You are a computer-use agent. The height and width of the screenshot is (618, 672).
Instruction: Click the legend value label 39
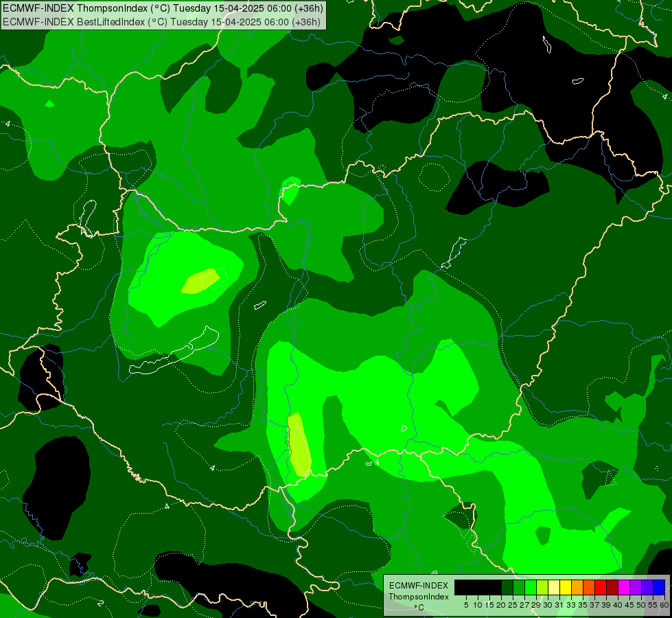pyautogui.click(x=606, y=605)
